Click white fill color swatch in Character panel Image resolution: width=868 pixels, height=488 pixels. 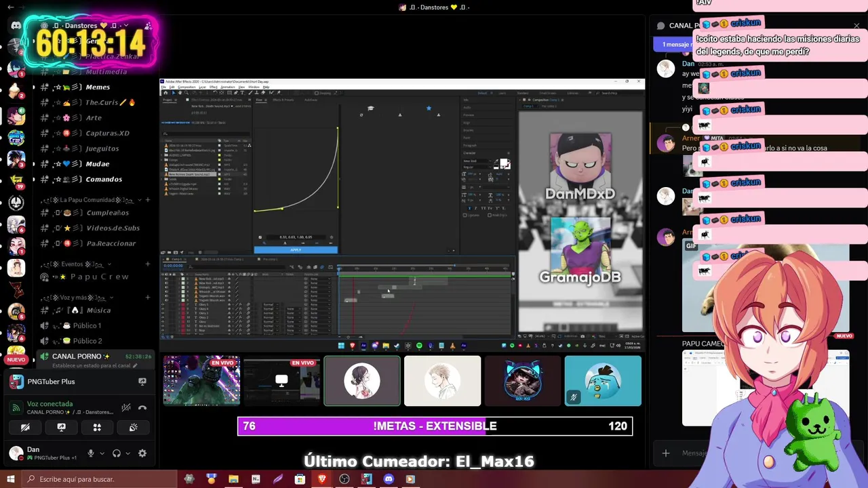pyautogui.click(x=504, y=163)
